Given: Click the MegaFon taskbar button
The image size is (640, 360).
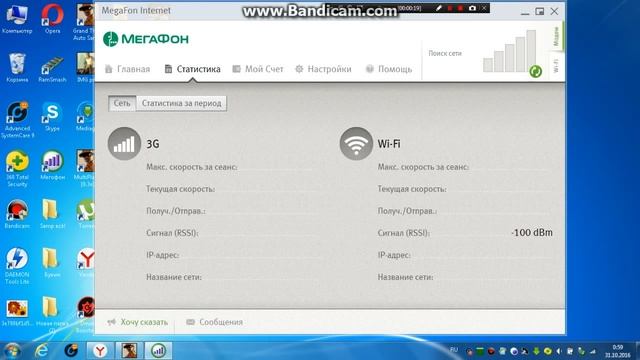Looking at the screenshot, I should (x=158, y=351).
